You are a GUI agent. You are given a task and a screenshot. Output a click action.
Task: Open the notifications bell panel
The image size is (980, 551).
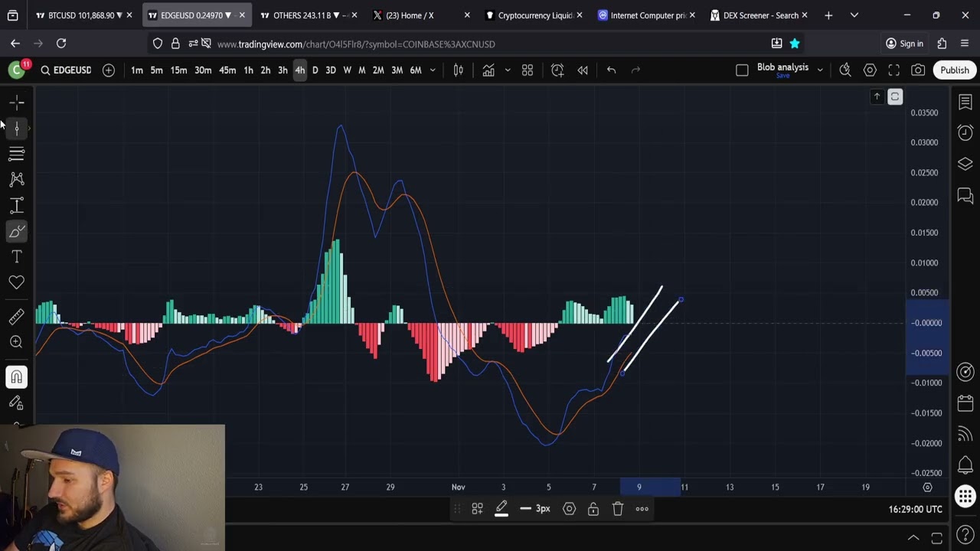(965, 465)
